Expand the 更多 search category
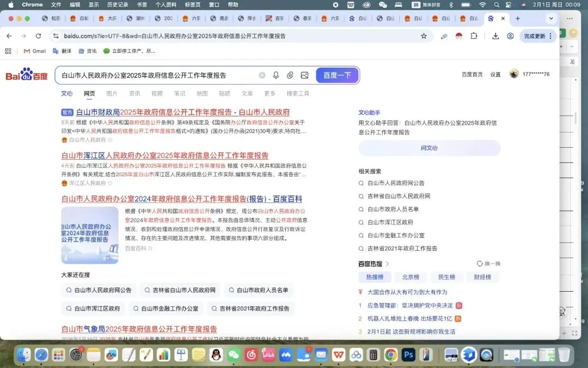The width and height of the screenshot is (588, 368). pos(269,94)
